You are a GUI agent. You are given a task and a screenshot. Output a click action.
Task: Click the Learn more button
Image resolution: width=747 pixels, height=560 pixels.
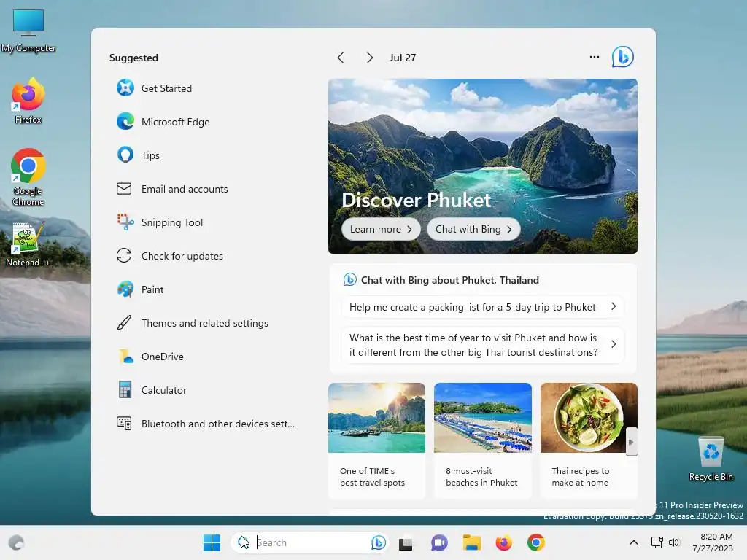coord(381,229)
